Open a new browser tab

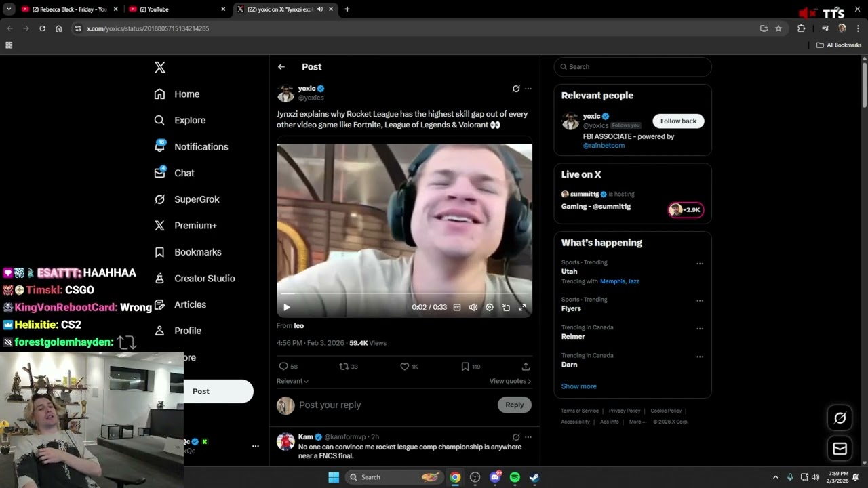tap(347, 9)
